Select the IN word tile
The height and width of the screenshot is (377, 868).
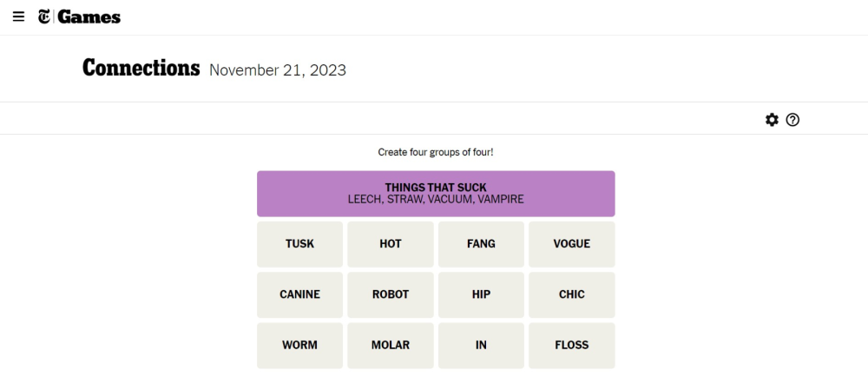click(481, 345)
